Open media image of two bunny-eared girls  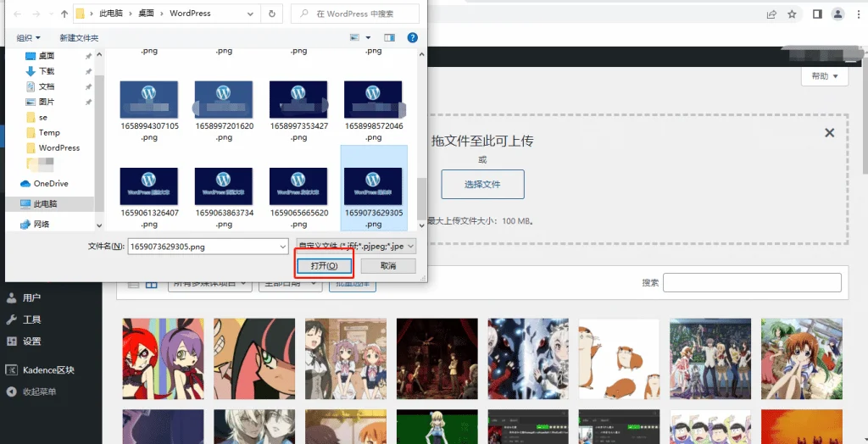click(x=163, y=358)
